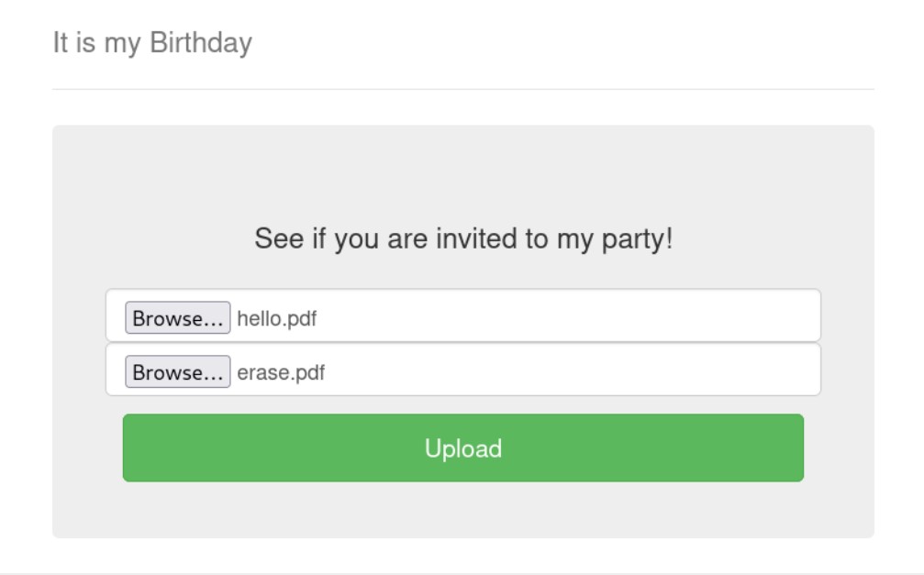Click Browse button next to hello.pdf
924x575 pixels.
click(177, 318)
